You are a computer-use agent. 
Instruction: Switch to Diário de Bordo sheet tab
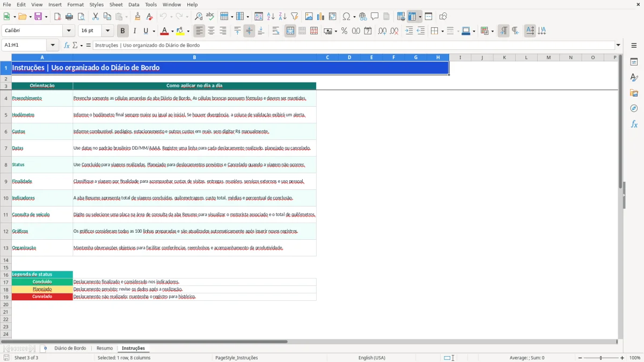pos(70,348)
